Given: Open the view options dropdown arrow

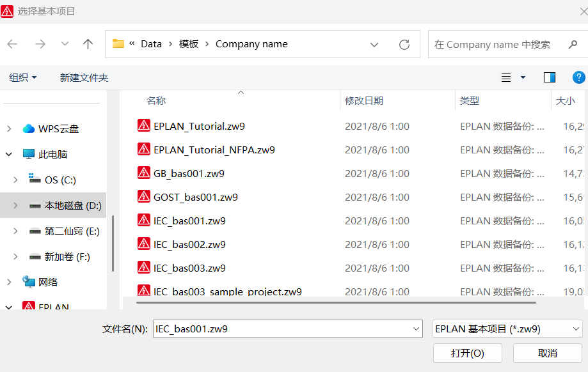Looking at the screenshot, I should click(x=523, y=77).
